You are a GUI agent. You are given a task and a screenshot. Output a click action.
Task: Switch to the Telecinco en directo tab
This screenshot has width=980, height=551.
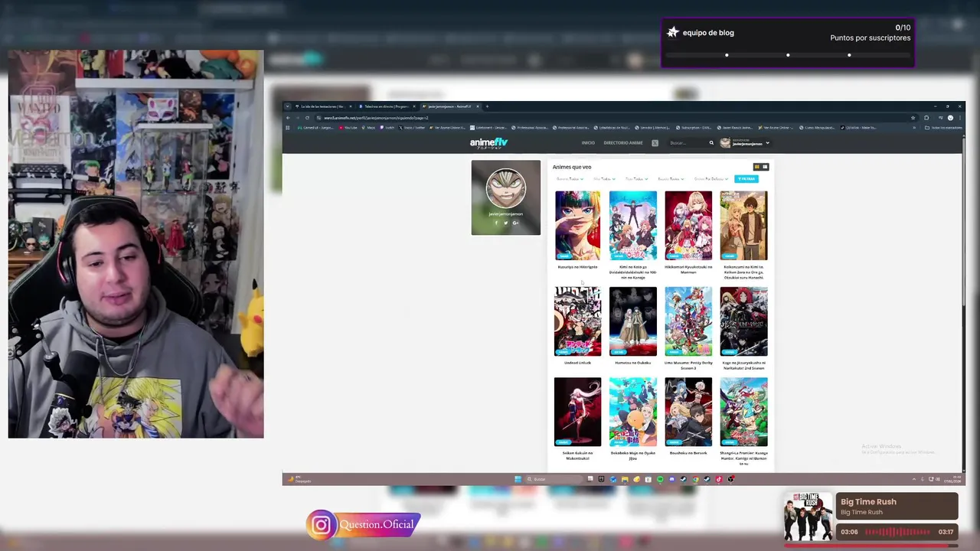click(387, 106)
